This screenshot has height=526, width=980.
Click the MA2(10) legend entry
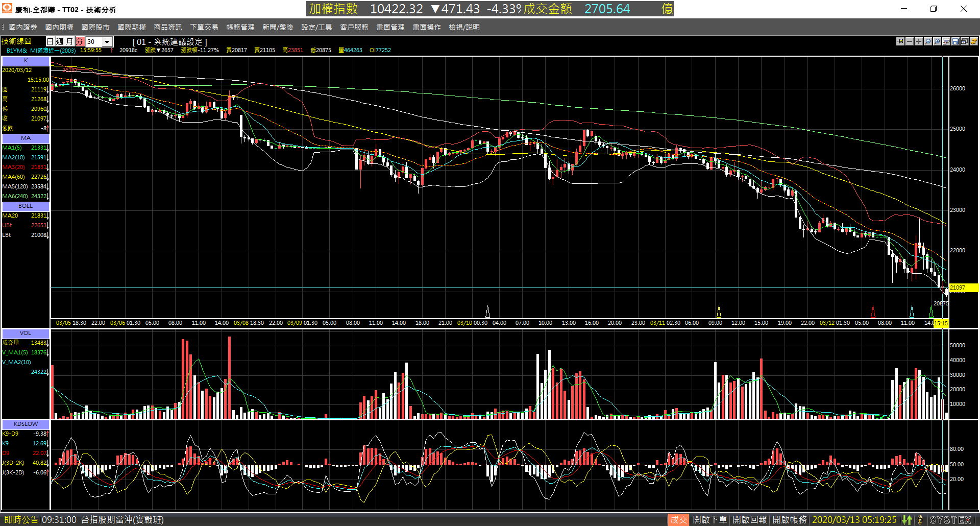click(25, 158)
